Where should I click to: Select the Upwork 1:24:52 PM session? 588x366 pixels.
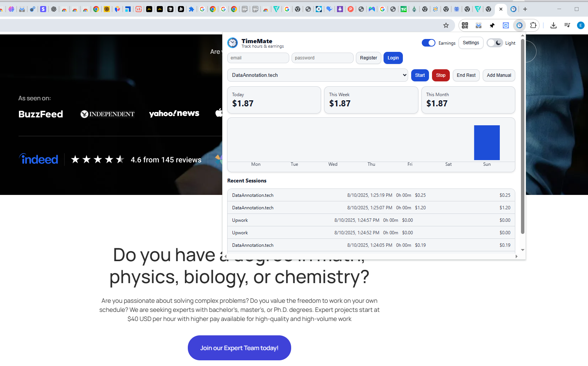pyautogui.click(x=371, y=233)
